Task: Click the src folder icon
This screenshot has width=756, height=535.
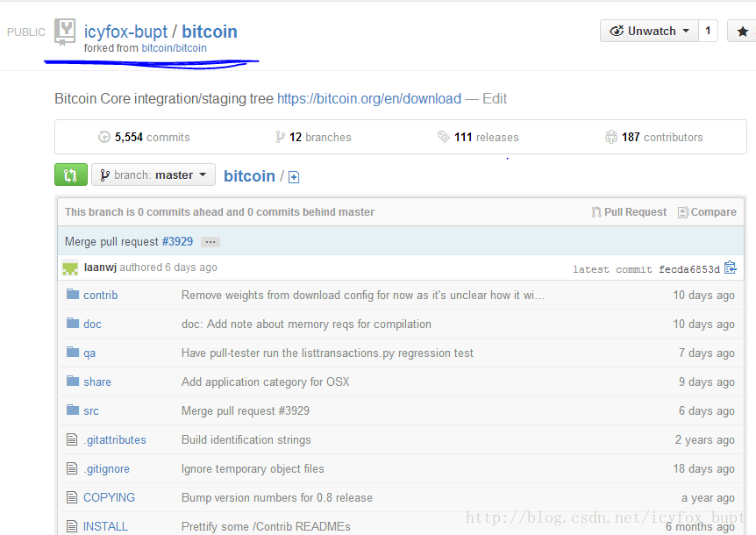Action: tap(73, 410)
